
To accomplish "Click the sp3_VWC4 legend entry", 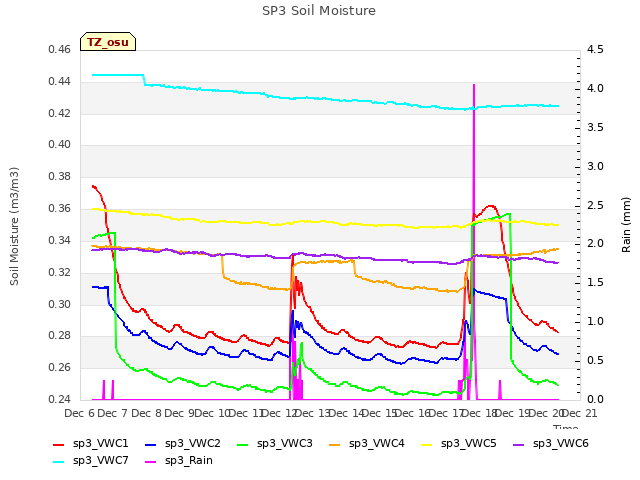I will 367,444.
